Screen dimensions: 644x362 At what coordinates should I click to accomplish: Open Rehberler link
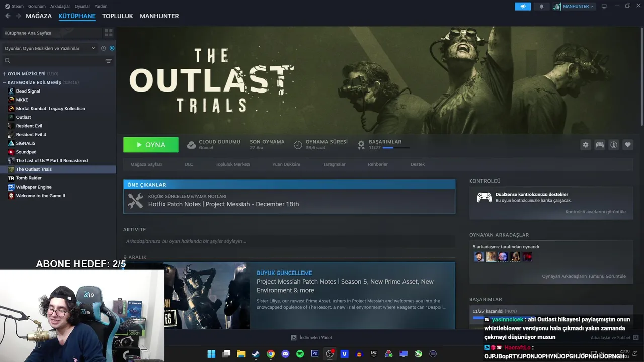point(378,164)
